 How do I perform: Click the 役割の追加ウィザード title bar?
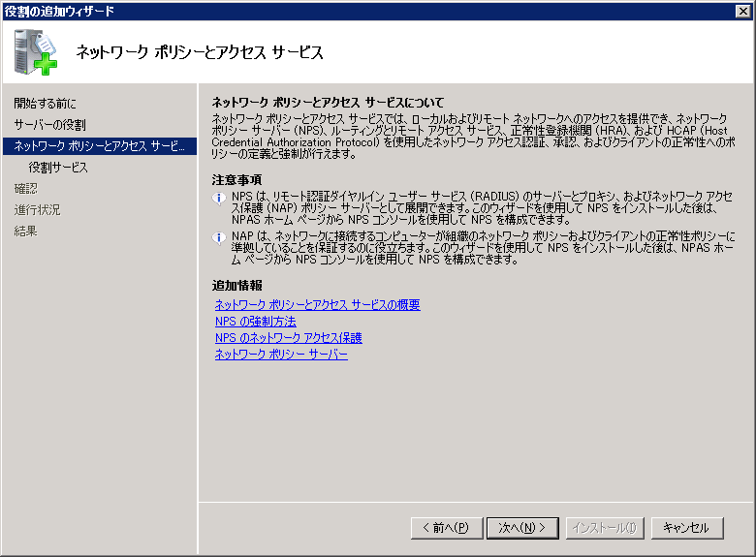[291, 11]
